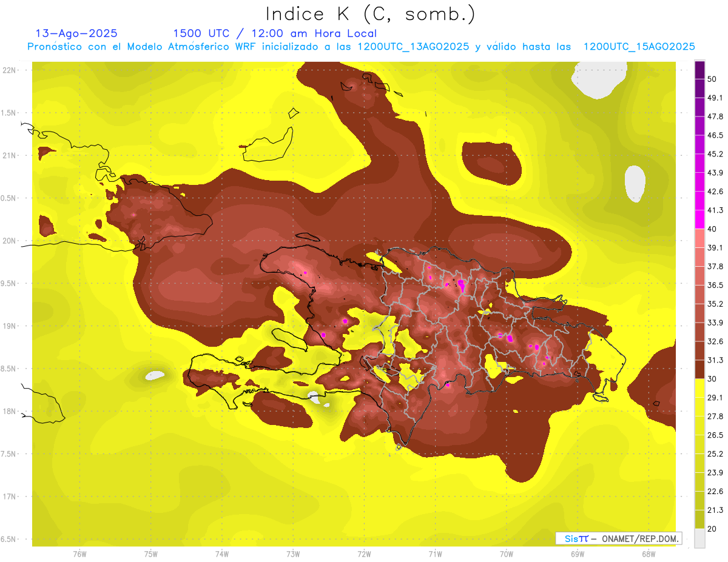Click the '41.3' color scale value

(715, 210)
